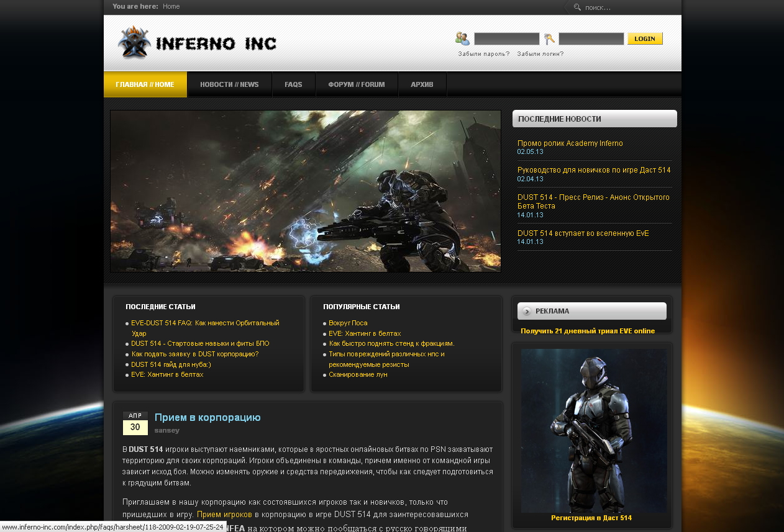Open the АРХИВ menu item
Viewport: 784px width, 532px height.
[x=422, y=84]
